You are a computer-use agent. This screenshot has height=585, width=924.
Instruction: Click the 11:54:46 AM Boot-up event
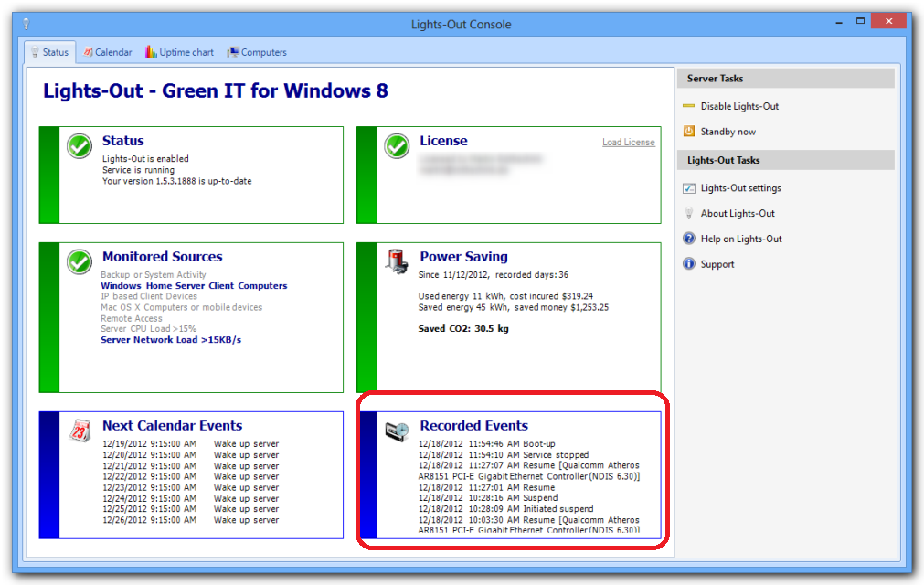pos(487,443)
